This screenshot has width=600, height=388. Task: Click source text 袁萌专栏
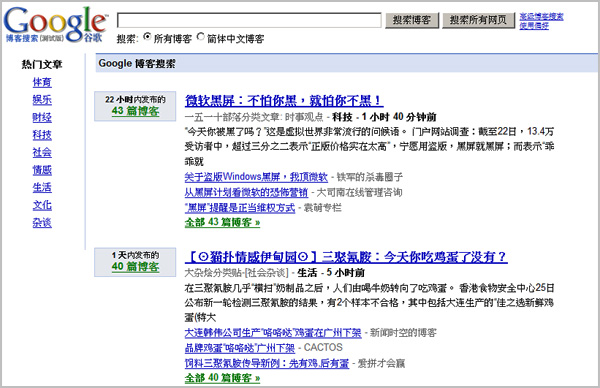pos(322,208)
